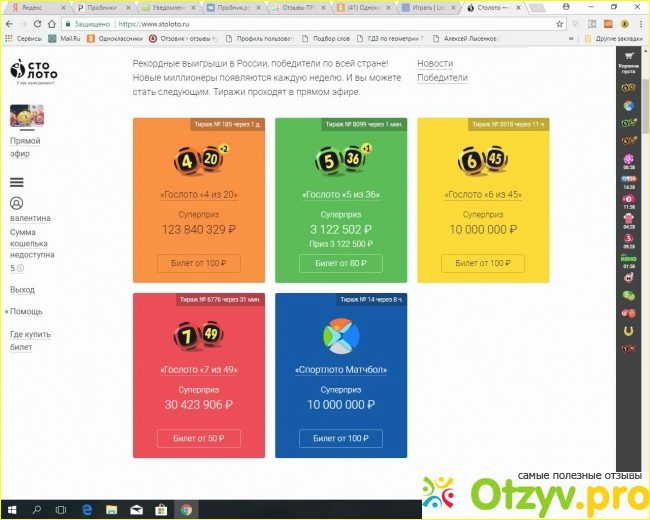
Task: Open the Победители link
Action: (441, 77)
